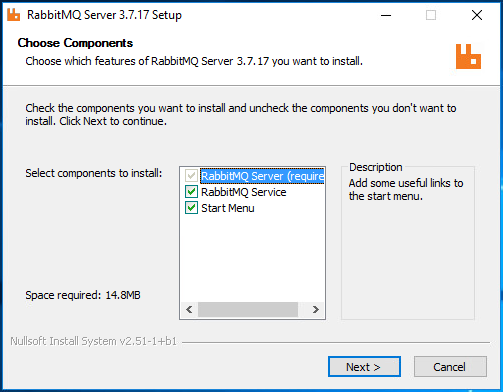Uncheck the Start Menu checkbox
Image resolution: width=503 pixels, height=392 pixels.
click(191, 208)
